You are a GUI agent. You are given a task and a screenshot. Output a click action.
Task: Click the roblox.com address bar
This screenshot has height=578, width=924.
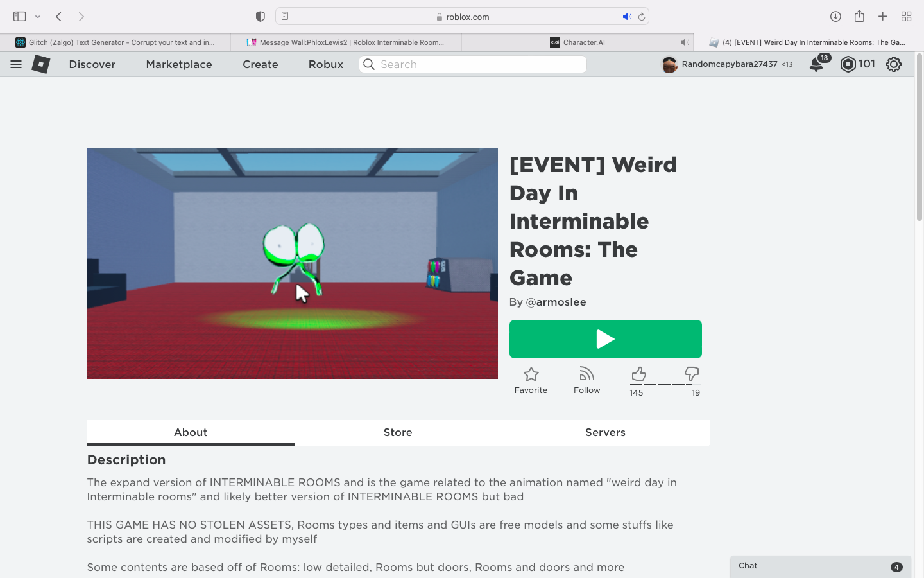[462, 16]
